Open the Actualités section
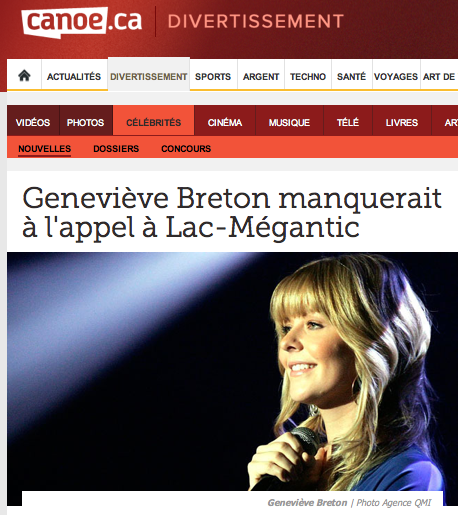This screenshot has height=515, width=458. [x=74, y=77]
